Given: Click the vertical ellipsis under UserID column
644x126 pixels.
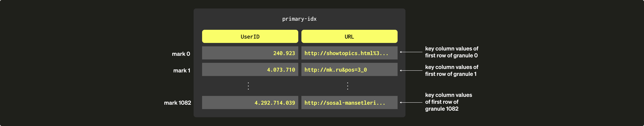Looking at the screenshot, I should [248, 86].
